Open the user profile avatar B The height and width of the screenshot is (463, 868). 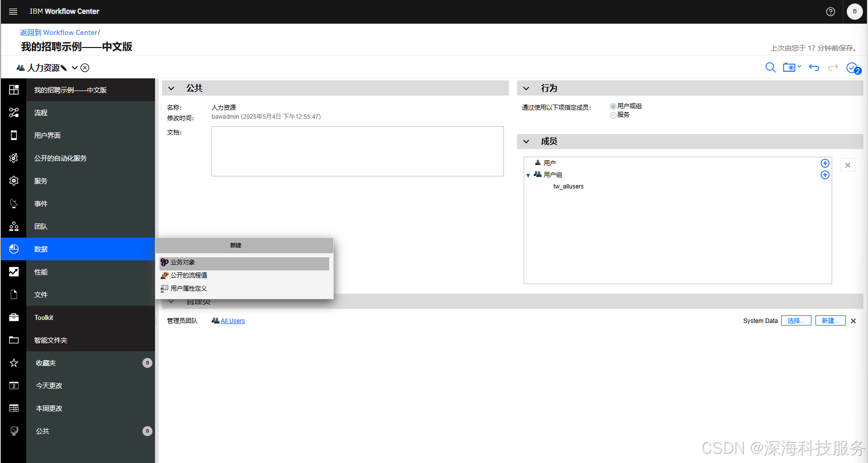(855, 11)
